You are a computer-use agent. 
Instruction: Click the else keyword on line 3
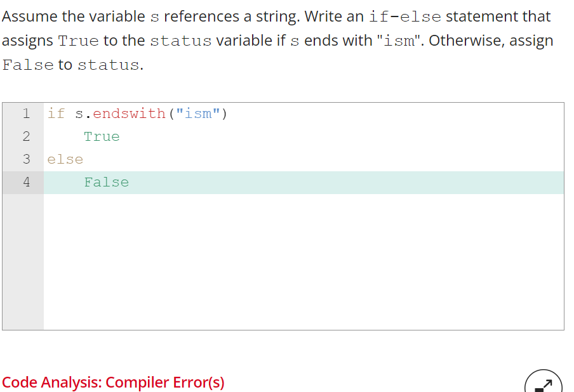pyautogui.click(x=64, y=159)
